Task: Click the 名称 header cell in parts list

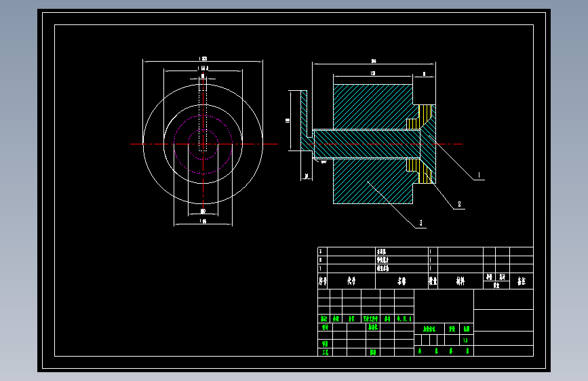Action: pyautogui.click(x=401, y=281)
